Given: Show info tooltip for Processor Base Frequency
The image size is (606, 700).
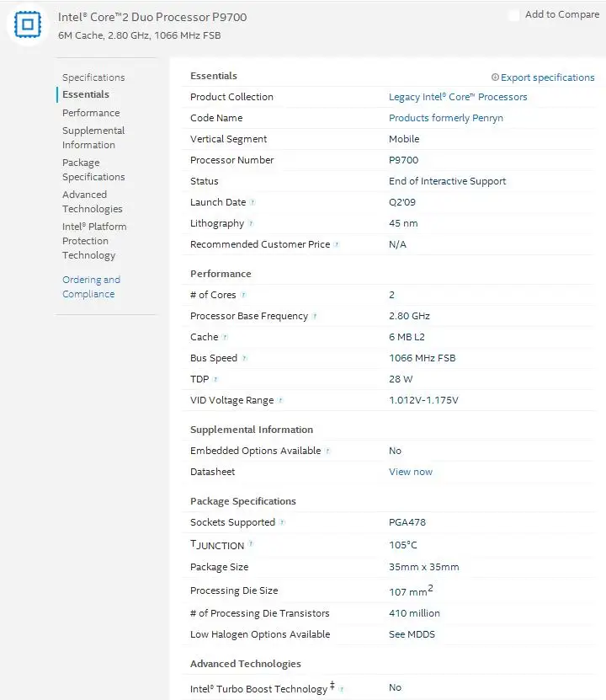Looking at the screenshot, I should tap(315, 316).
